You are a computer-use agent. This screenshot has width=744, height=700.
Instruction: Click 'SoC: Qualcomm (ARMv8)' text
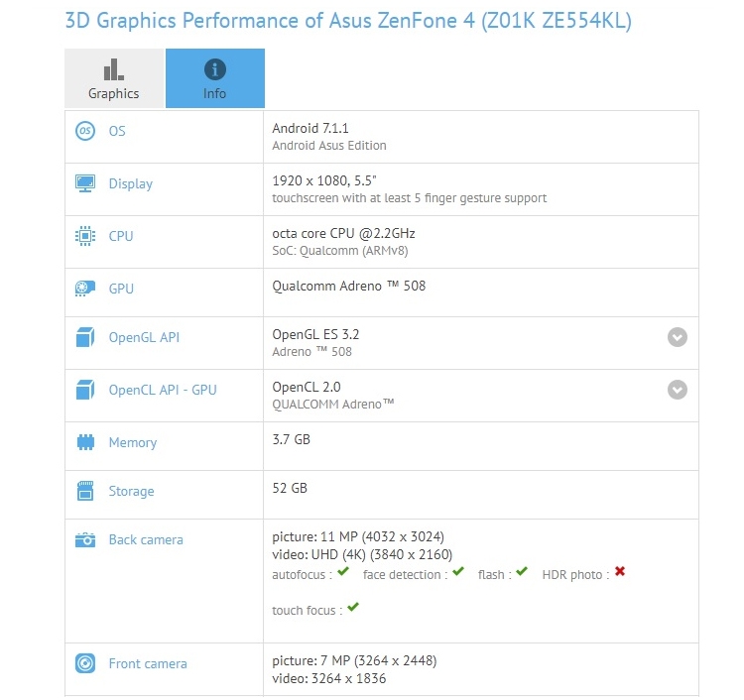tap(340, 251)
